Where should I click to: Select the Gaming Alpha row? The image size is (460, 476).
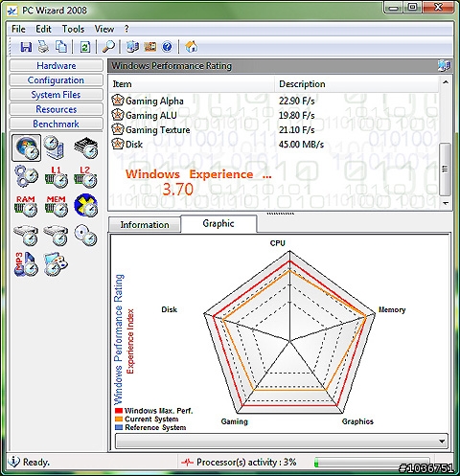[x=275, y=101]
